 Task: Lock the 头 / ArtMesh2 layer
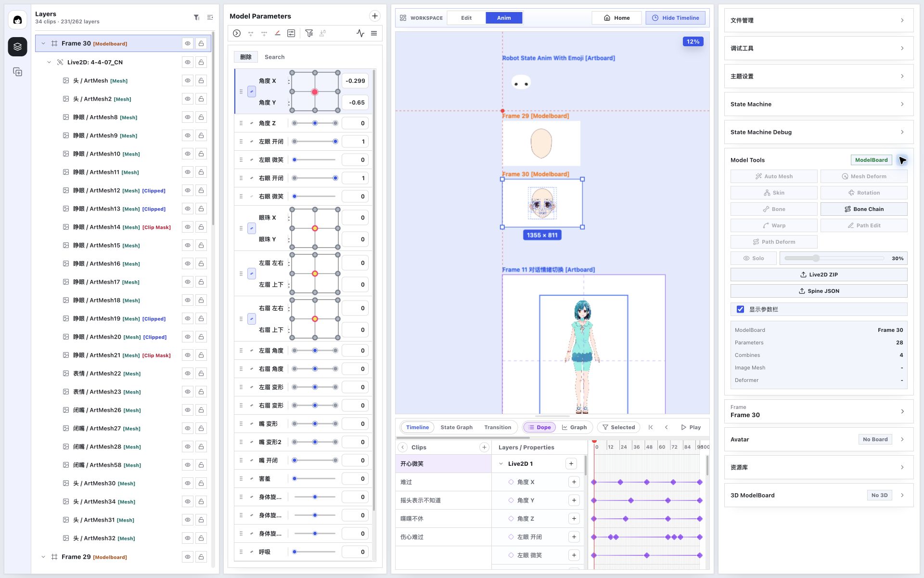tap(201, 99)
